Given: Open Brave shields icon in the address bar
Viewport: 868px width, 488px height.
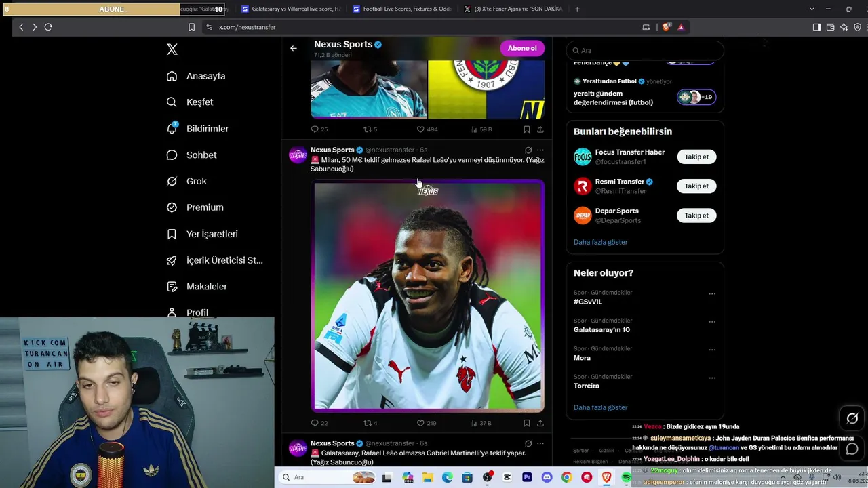Looking at the screenshot, I should pyautogui.click(x=667, y=27).
